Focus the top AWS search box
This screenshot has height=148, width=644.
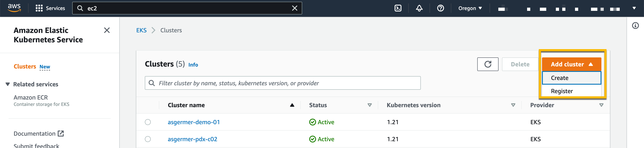pos(187,8)
